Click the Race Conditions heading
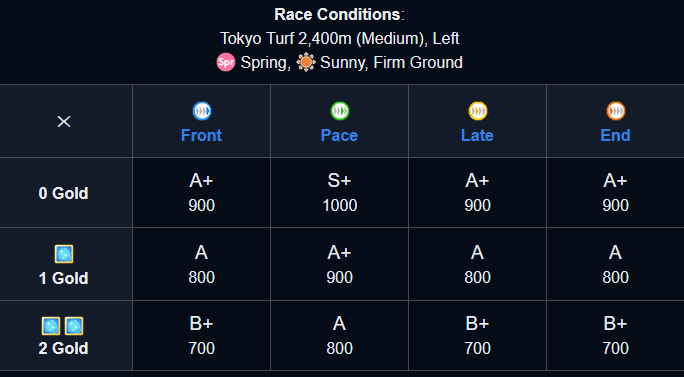Screen dimensions: 684x377 [339, 15]
